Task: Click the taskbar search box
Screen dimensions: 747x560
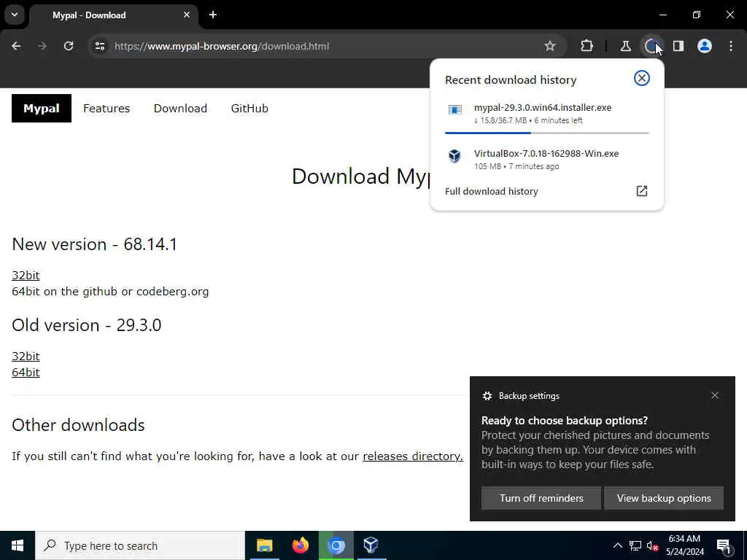Action: point(140,545)
